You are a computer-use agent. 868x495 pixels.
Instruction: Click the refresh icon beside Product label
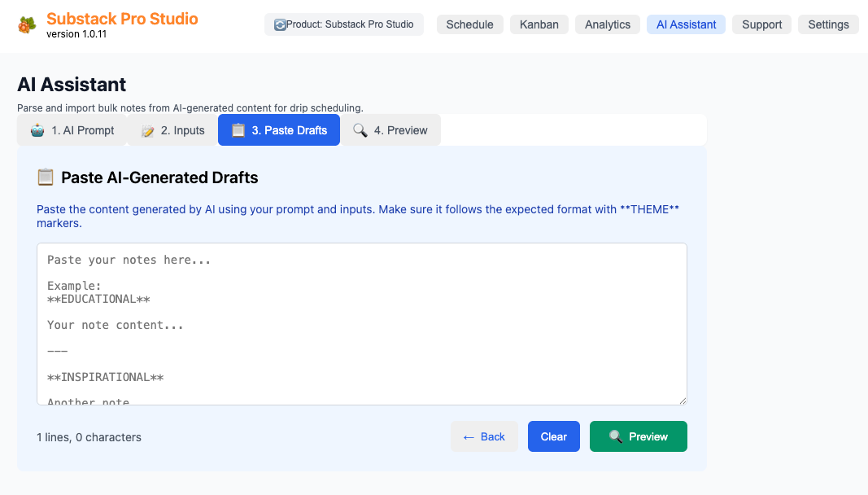click(x=280, y=25)
